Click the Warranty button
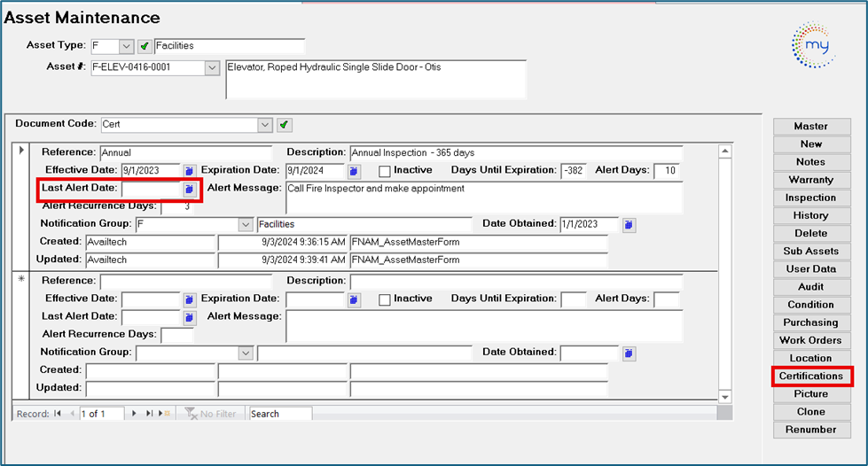This screenshot has height=466, width=868. point(810,180)
